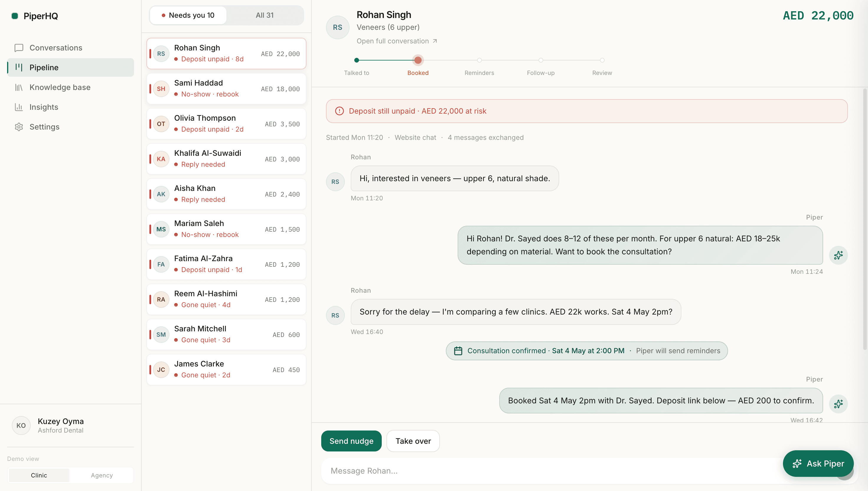
Task: Open the Ask Piper assistant
Action: (818, 463)
